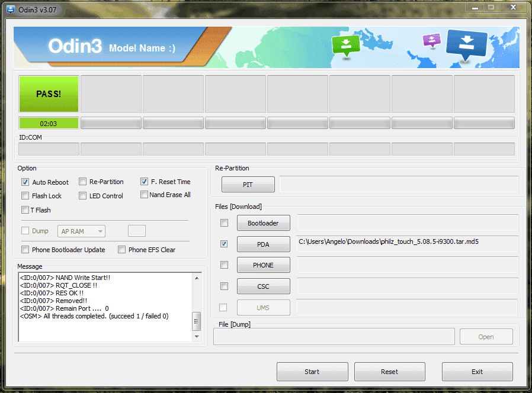
Task: Click the first ID:COM port box
Action: pyautogui.click(x=49, y=149)
